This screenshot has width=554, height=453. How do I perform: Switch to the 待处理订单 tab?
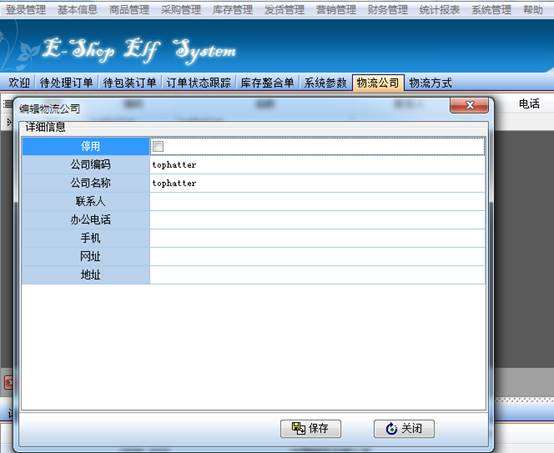(66, 83)
